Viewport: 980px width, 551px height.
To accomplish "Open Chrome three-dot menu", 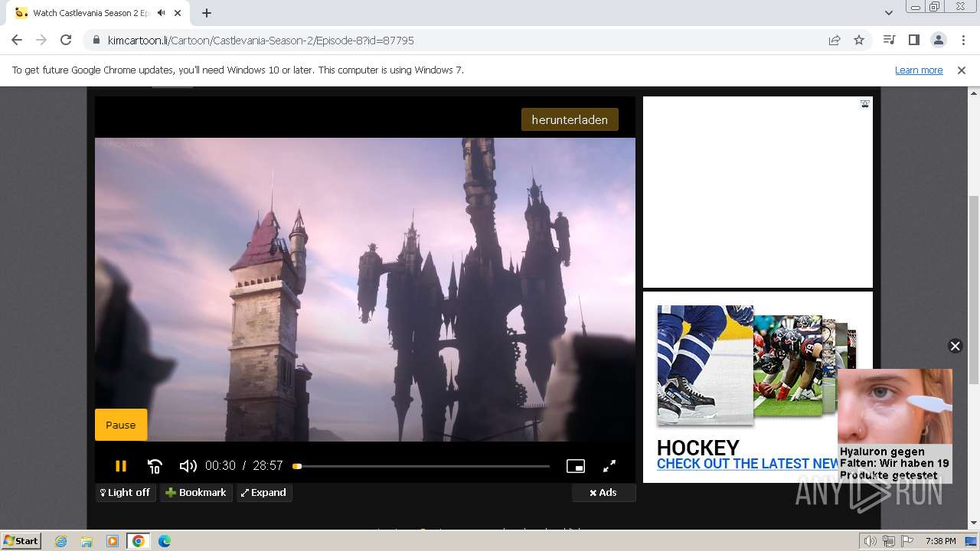I will [962, 40].
